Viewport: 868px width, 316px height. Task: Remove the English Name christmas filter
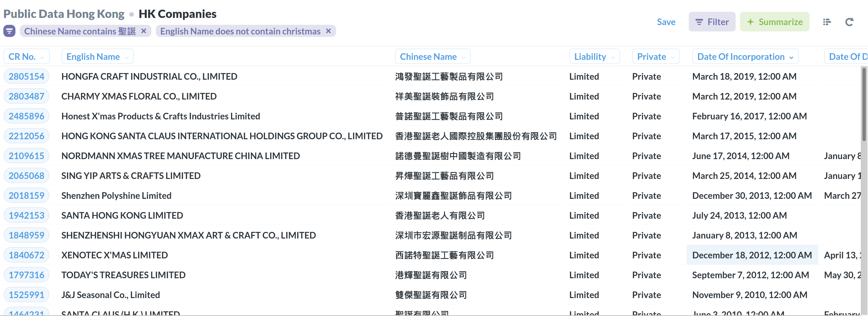point(328,31)
